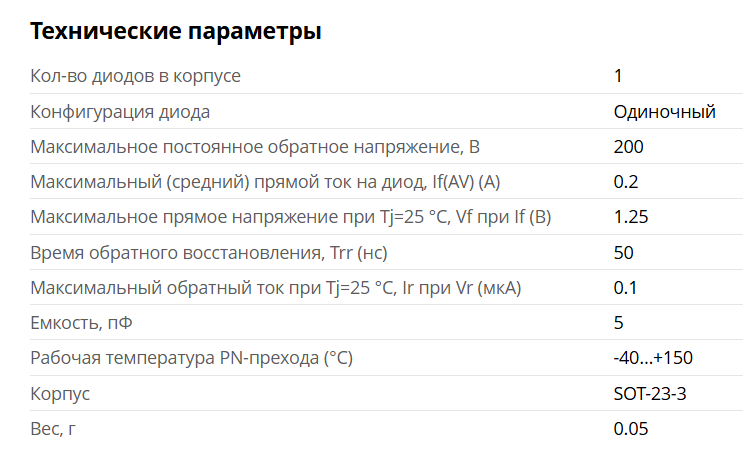Click the "Корпус" row label
The height and width of the screenshot is (450, 743).
60,393
